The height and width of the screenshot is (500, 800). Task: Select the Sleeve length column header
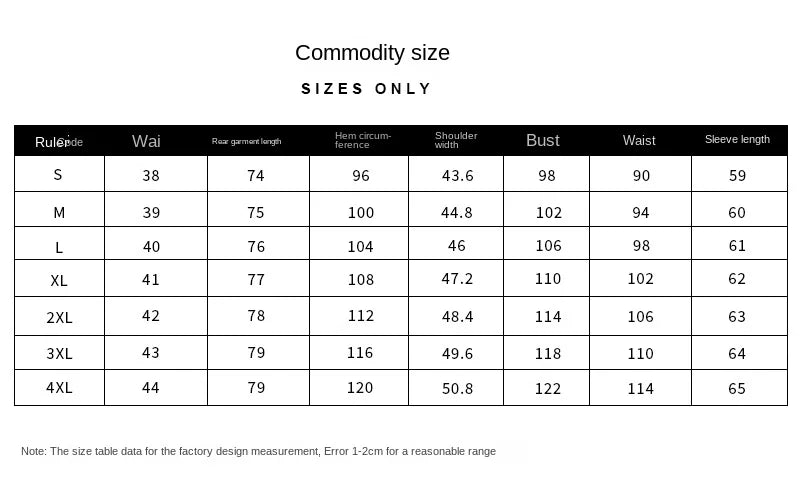click(737, 139)
